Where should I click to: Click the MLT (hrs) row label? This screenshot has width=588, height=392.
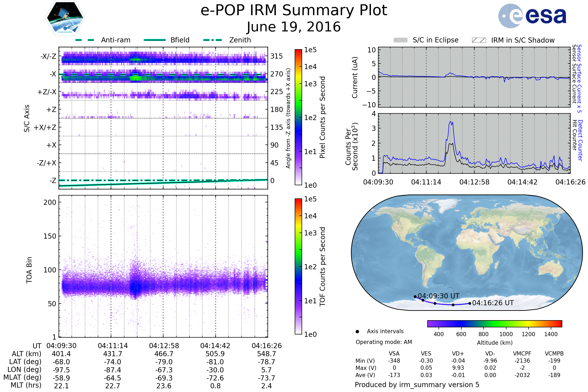click(26, 385)
